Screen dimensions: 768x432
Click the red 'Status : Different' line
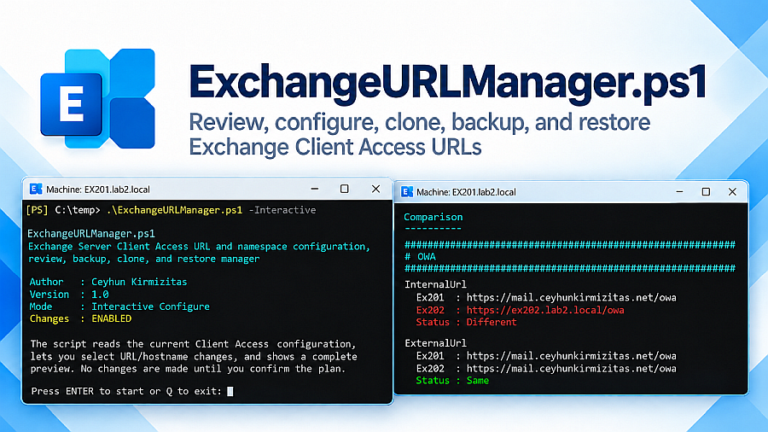pyautogui.click(x=466, y=322)
